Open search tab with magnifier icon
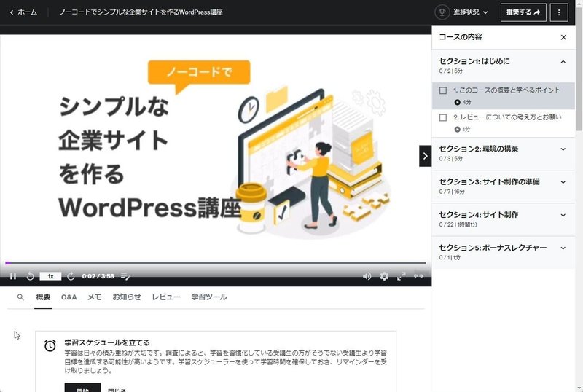 (x=20, y=297)
